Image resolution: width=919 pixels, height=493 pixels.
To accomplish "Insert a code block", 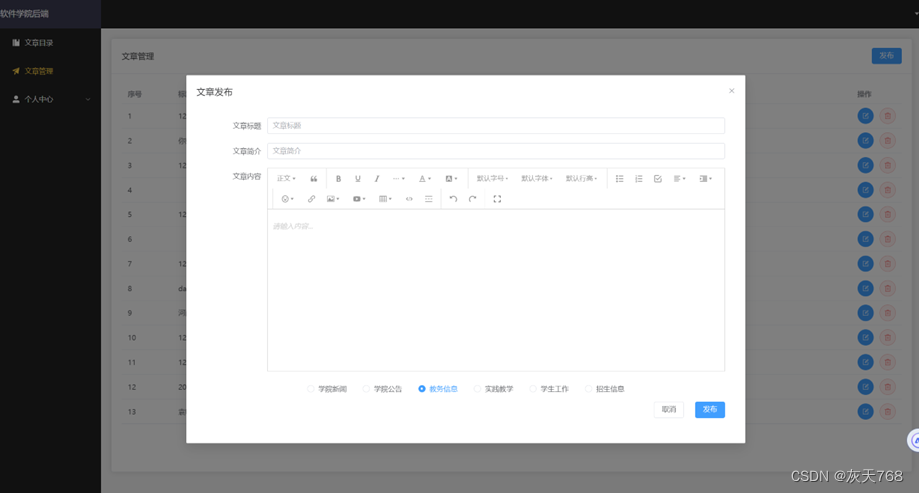I will tap(409, 199).
